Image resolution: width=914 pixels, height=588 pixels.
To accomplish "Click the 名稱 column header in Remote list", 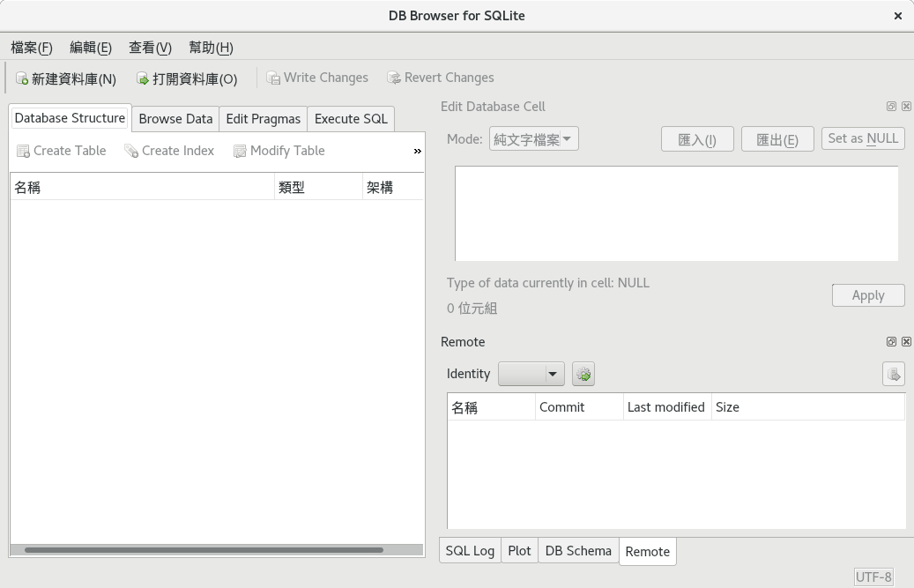I will tap(492, 407).
